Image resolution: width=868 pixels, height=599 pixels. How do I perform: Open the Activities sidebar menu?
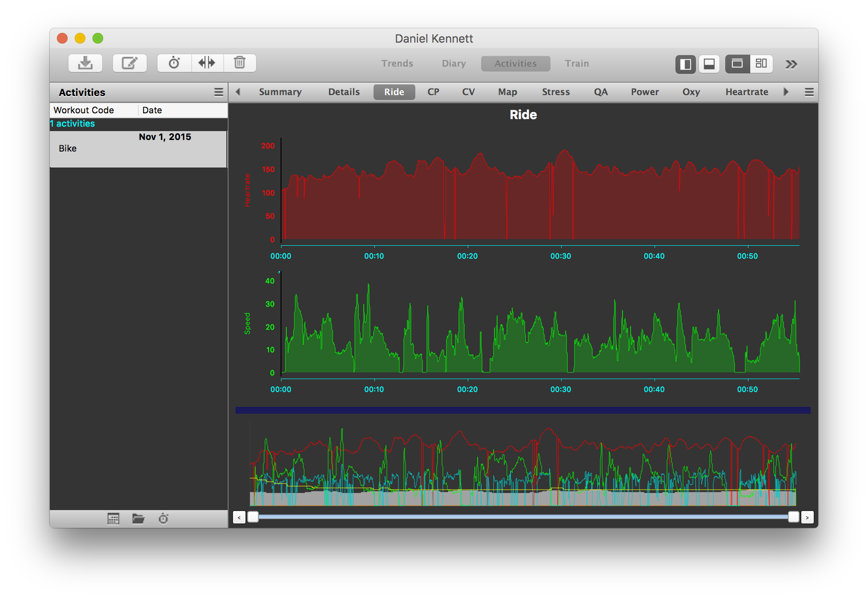click(x=218, y=92)
